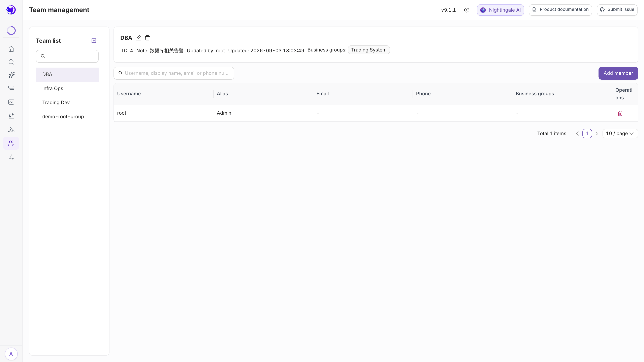
Task: Open the settings sliders sidebar icon
Action: 11,157
